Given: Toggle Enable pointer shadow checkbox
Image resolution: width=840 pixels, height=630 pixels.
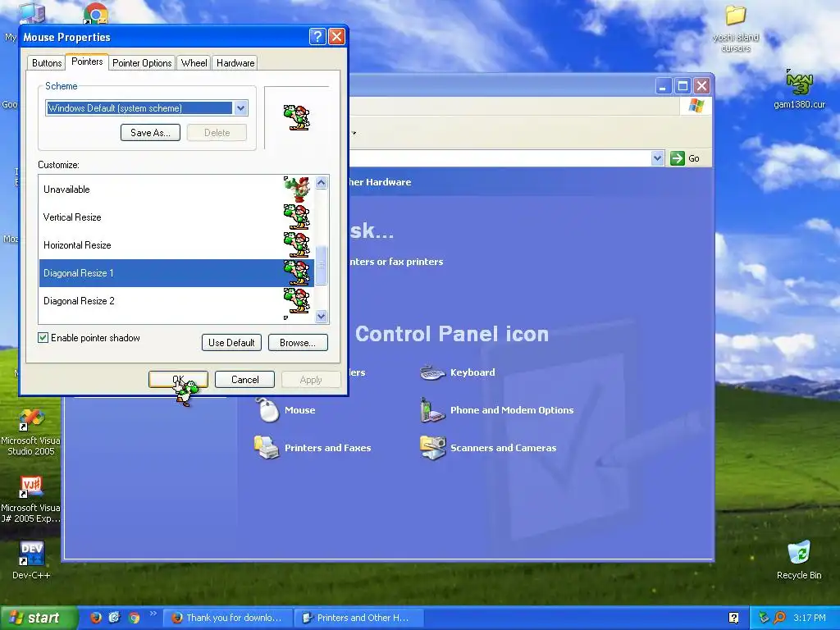Looking at the screenshot, I should [43, 337].
